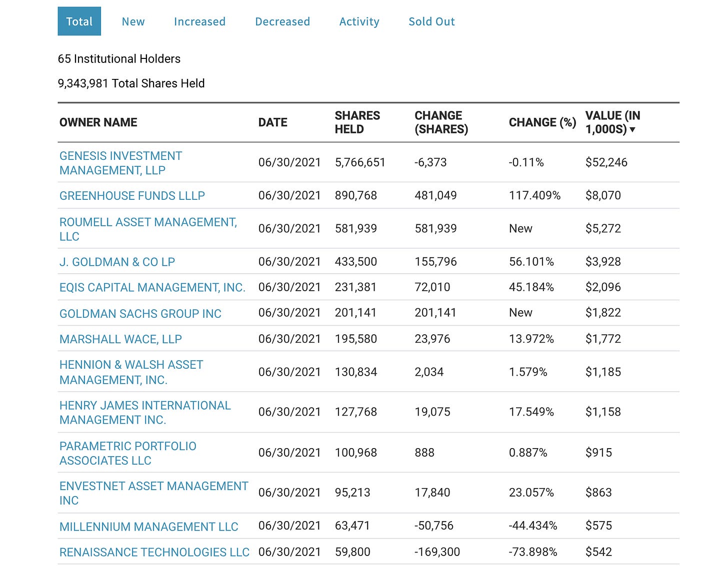Click date cell in Millennium Management row
This screenshot has height=566, width=728.
(x=289, y=526)
